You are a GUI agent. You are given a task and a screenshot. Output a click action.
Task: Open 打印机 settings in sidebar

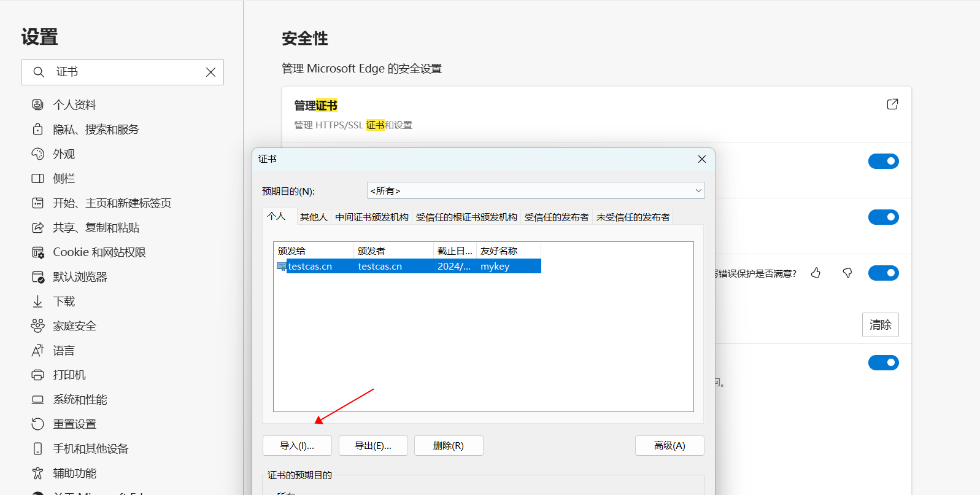point(69,375)
